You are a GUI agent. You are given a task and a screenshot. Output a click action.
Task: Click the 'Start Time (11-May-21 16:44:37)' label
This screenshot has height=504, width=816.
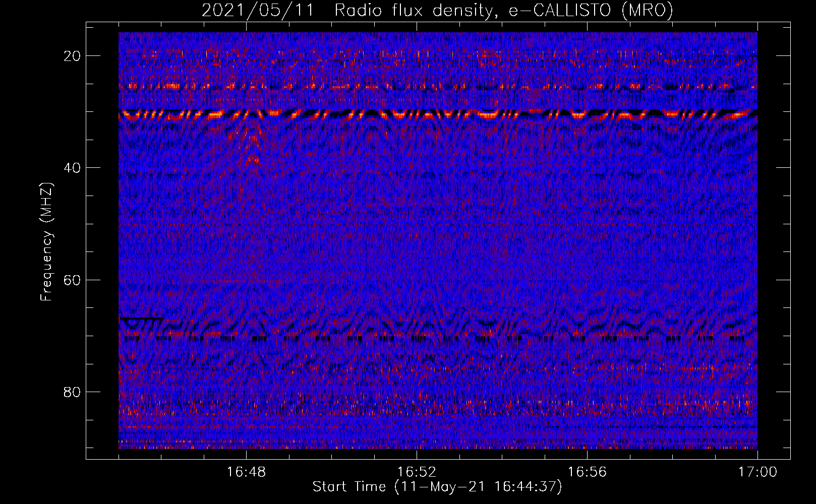coord(437,487)
